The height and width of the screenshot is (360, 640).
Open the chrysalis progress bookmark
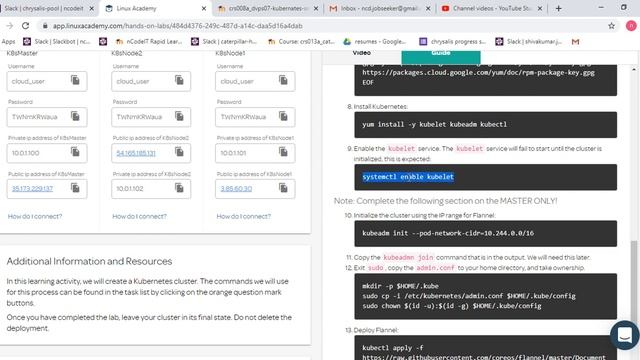pos(453,42)
